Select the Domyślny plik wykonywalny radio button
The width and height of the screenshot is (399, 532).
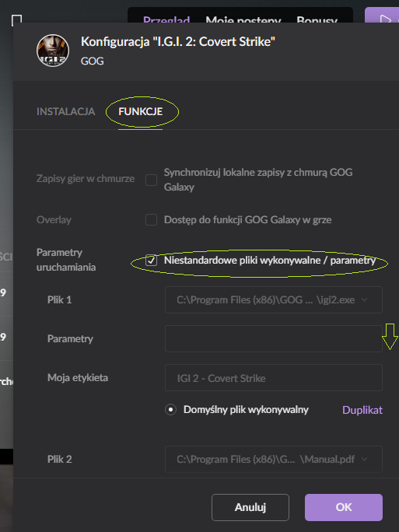point(170,410)
